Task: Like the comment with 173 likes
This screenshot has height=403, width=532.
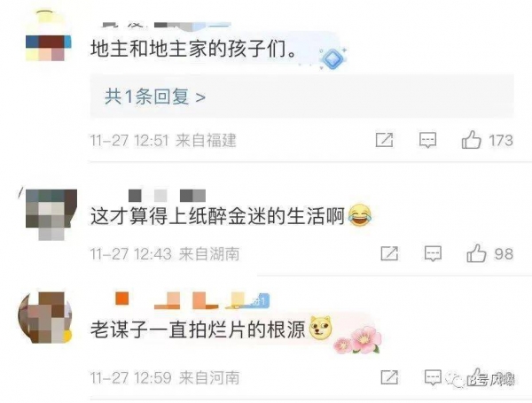Action: click(472, 140)
